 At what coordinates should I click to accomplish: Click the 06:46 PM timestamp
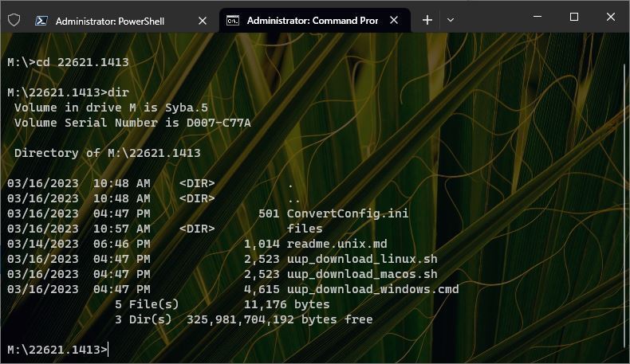[122, 244]
